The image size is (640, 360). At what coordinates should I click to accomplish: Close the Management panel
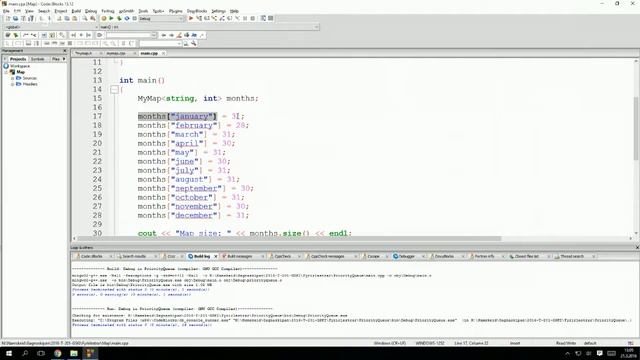pos(64,51)
